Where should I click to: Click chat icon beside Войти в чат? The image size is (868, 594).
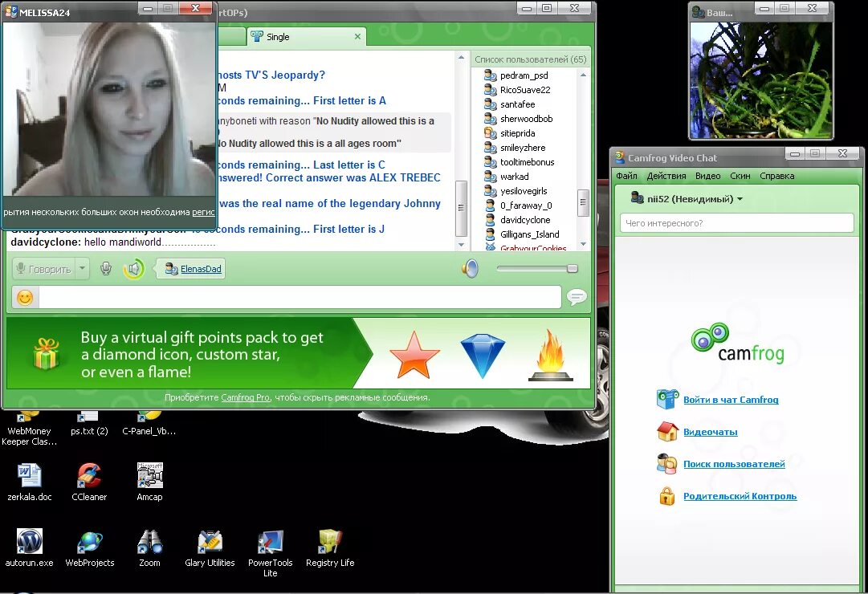coord(667,399)
